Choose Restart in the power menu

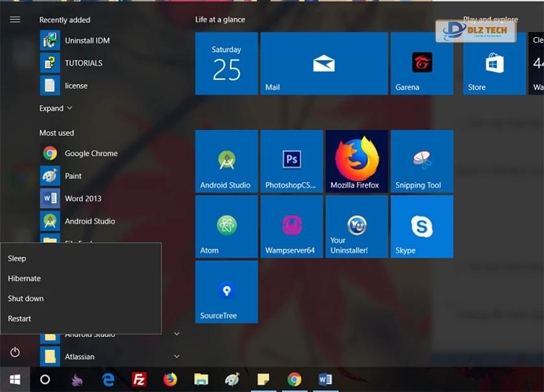tap(19, 319)
